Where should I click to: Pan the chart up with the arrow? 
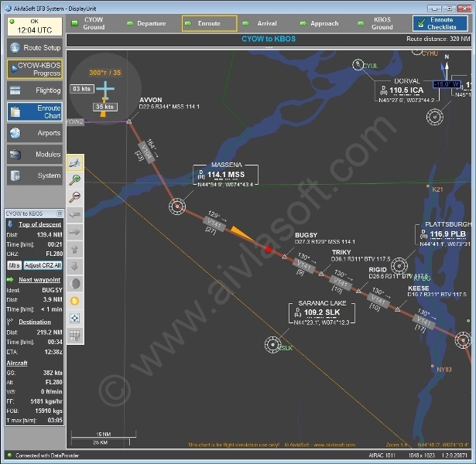tap(74, 249)
